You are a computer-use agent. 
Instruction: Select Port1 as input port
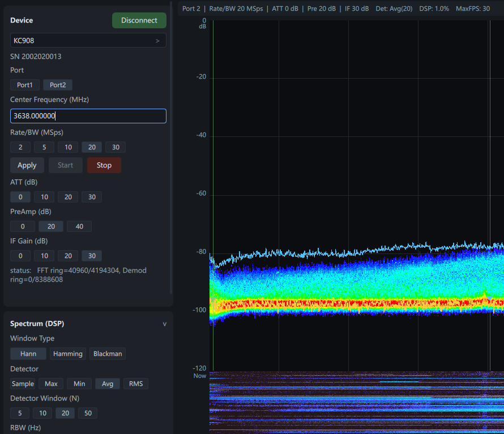tap(24, 84)
